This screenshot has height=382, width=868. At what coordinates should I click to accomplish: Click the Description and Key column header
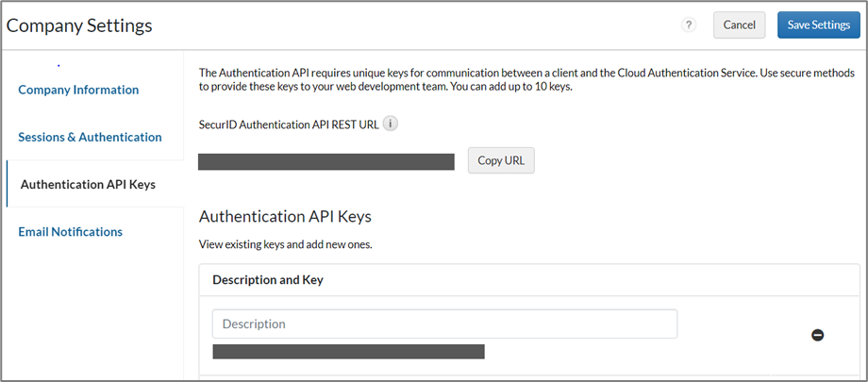268,279
